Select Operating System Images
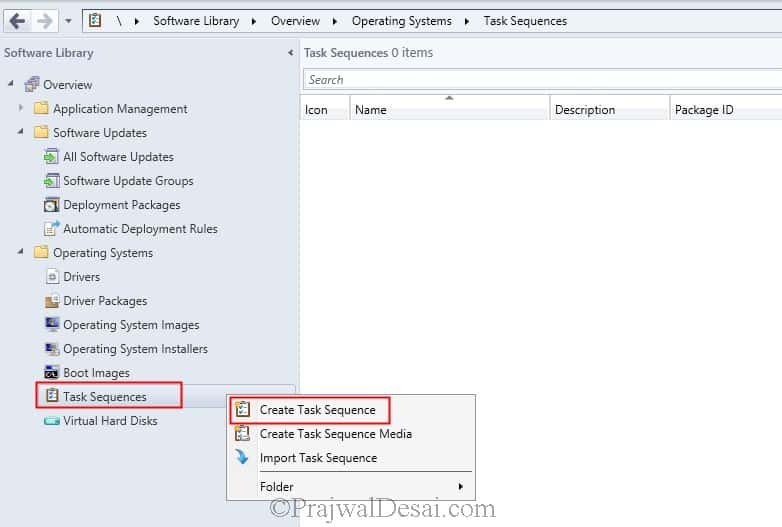 click(x=131, y=325)
